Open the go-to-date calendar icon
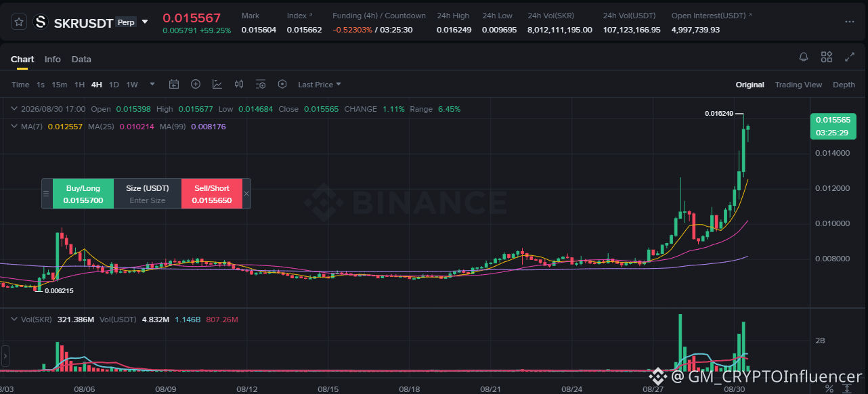 (174, 85)
